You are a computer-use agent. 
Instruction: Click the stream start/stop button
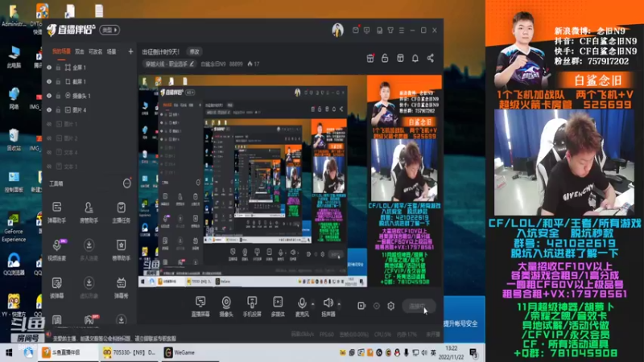[419, 306]
